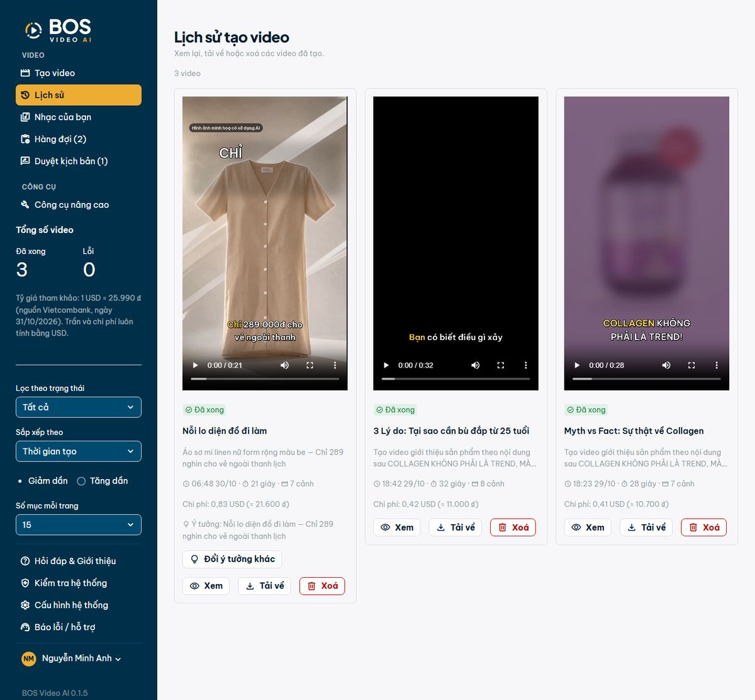
Task: Seek on the 0:21 video progress bar
Action: tap(265, 379)
